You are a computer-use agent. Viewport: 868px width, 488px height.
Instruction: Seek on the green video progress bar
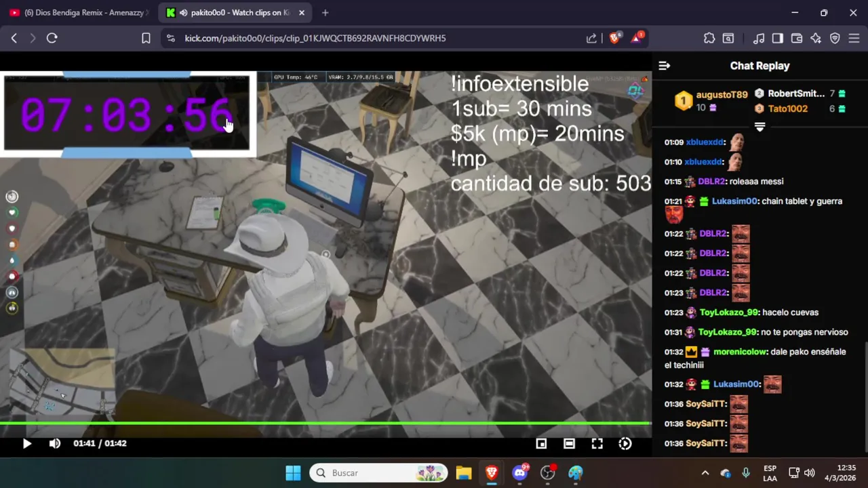click(325, 424)
